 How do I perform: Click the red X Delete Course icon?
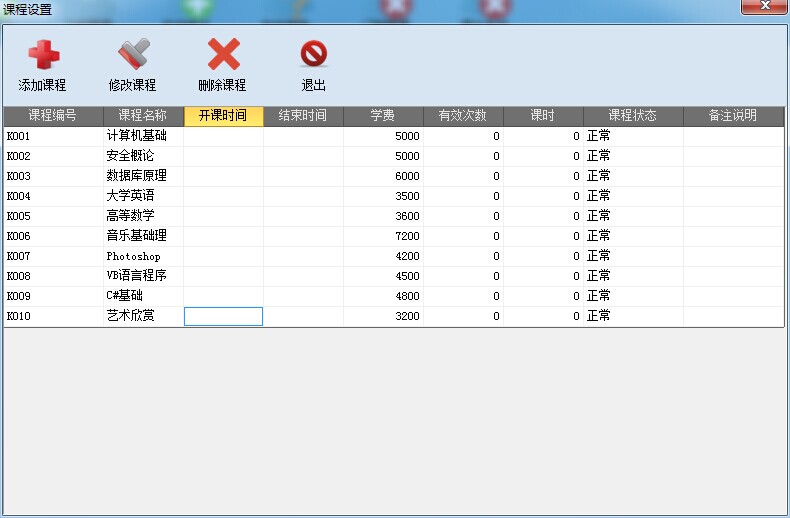223,54
